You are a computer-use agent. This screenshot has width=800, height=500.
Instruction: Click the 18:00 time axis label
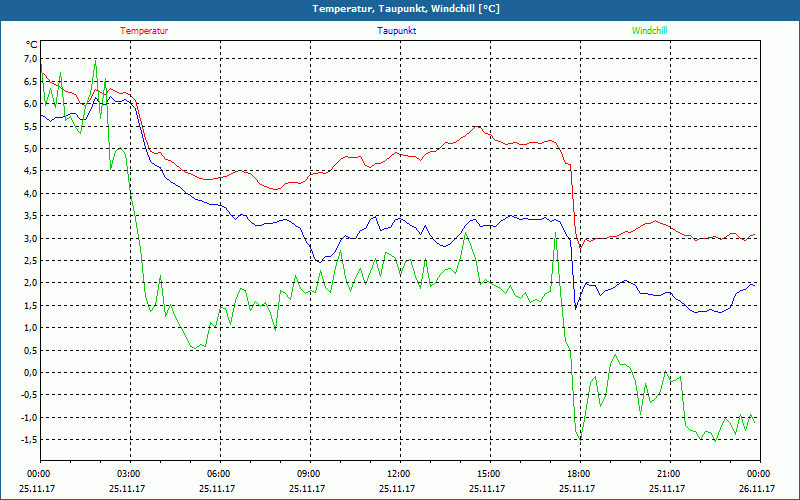[578, 474]
